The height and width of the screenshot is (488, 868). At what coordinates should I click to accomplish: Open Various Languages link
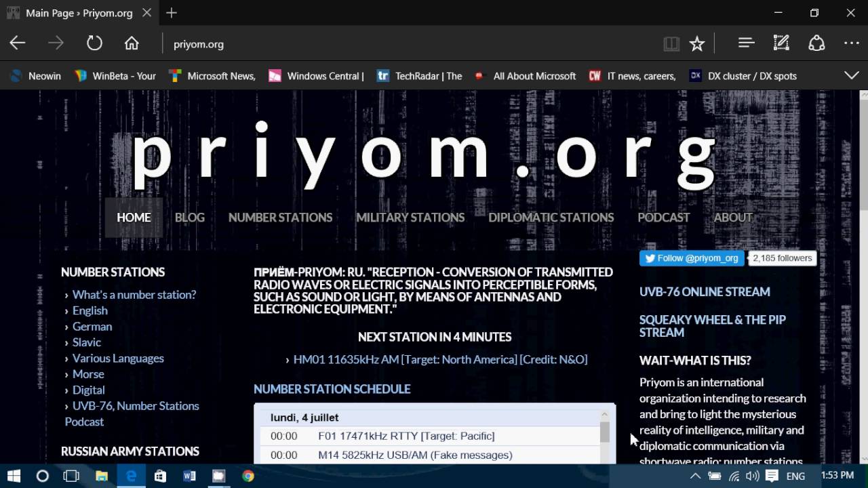pos(118,358)
